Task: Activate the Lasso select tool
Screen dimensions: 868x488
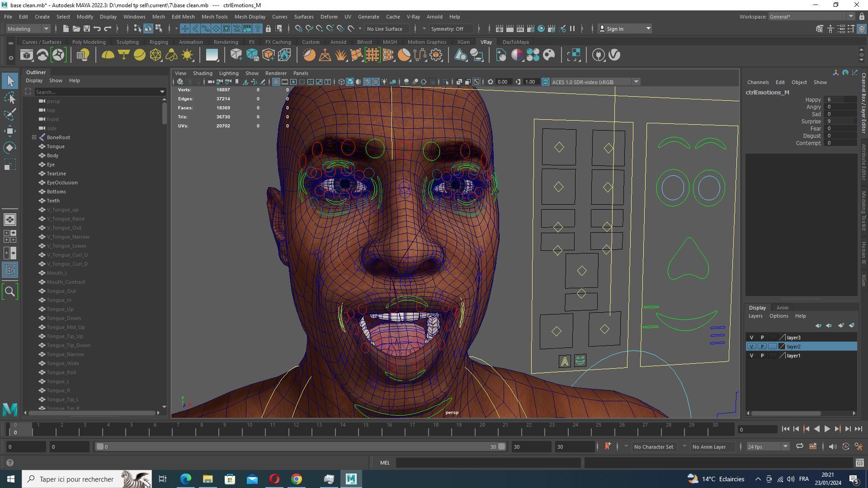Action: (x=10, y=98)
